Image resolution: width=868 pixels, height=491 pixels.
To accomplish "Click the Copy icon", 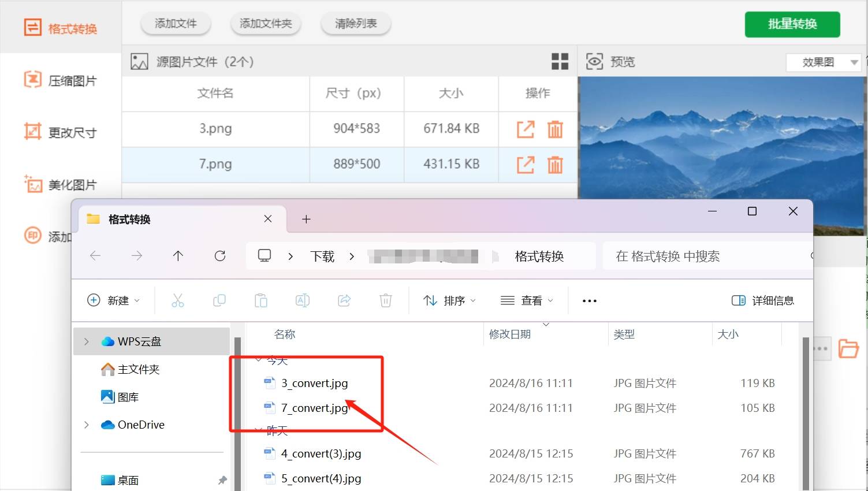I will pos(219,300).
